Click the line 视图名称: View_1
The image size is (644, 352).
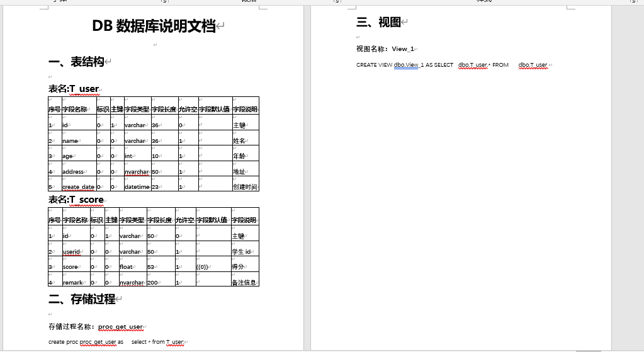[385, 49]
